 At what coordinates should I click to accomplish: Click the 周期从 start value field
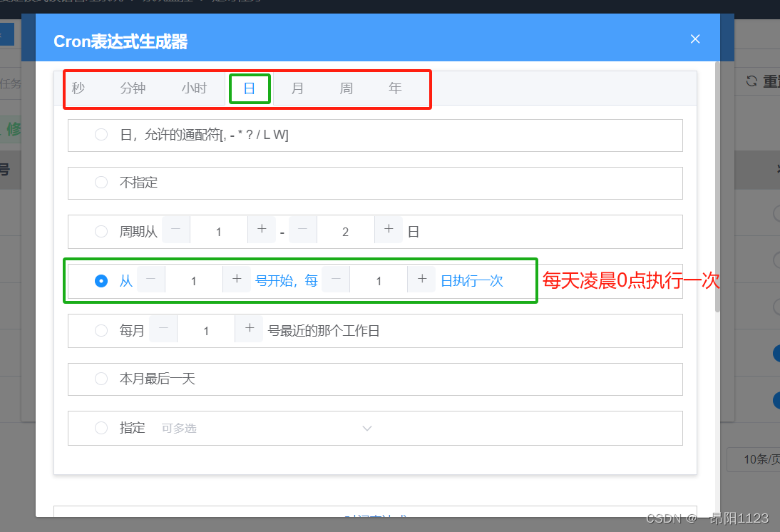(219, 231)
